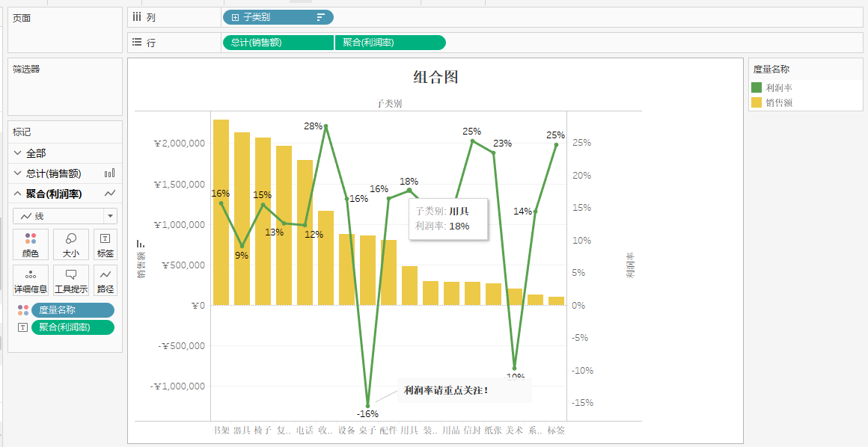Select the 总计(销售额) pill on rows shelf
The width and height of the screenshot is (868, 447).
coord(278,43)
